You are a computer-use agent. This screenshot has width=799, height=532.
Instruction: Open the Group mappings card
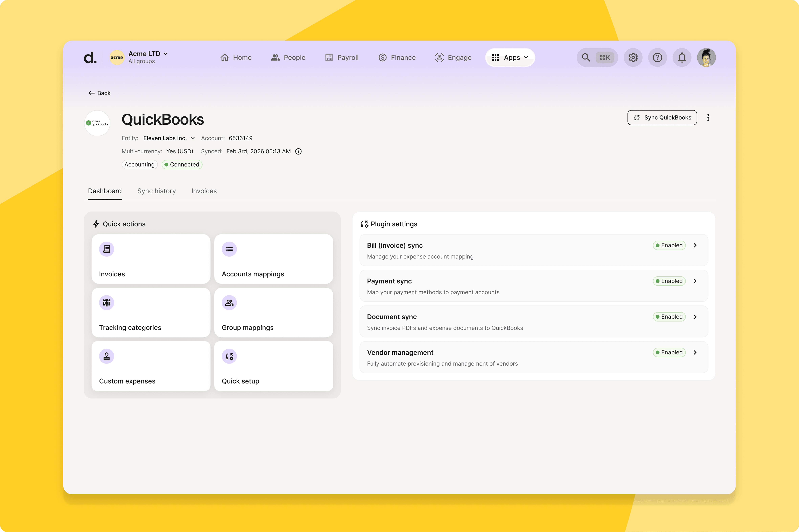(x=274, y=312)
